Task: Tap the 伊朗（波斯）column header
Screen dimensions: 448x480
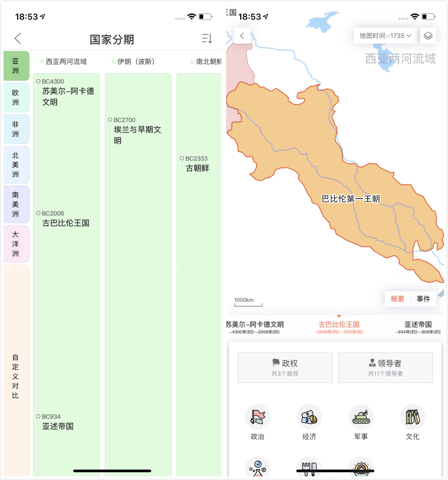Action: tap(134, 61)
